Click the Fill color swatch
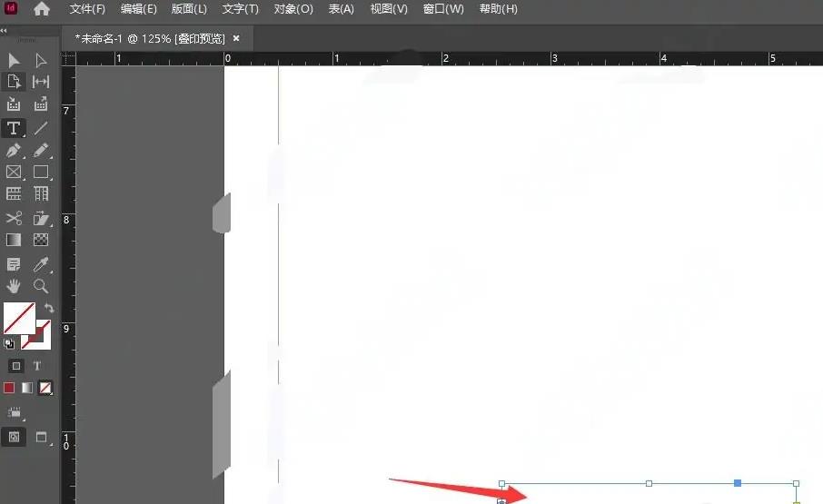 (18, 318)
